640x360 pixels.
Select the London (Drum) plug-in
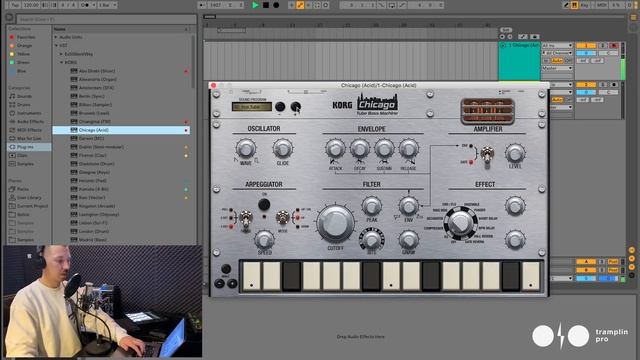coord(94,231)
